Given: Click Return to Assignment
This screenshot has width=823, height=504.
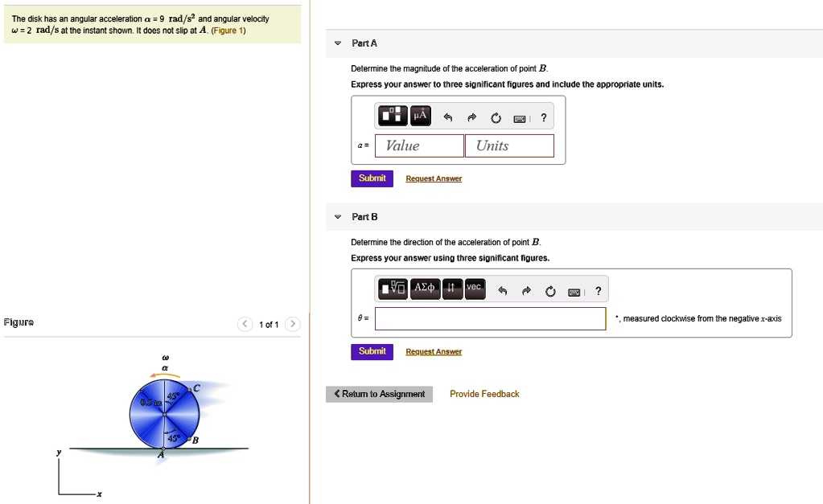Looking at the screenshot, I should [x=379, y=394].
